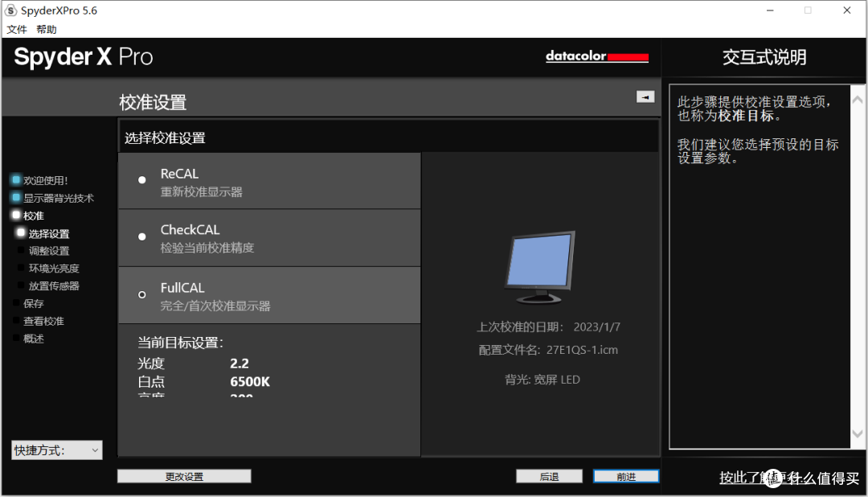This screenshot has height=497, width=868.
Task: Click the 2.2 gamma value
Action: pos(240,364)
